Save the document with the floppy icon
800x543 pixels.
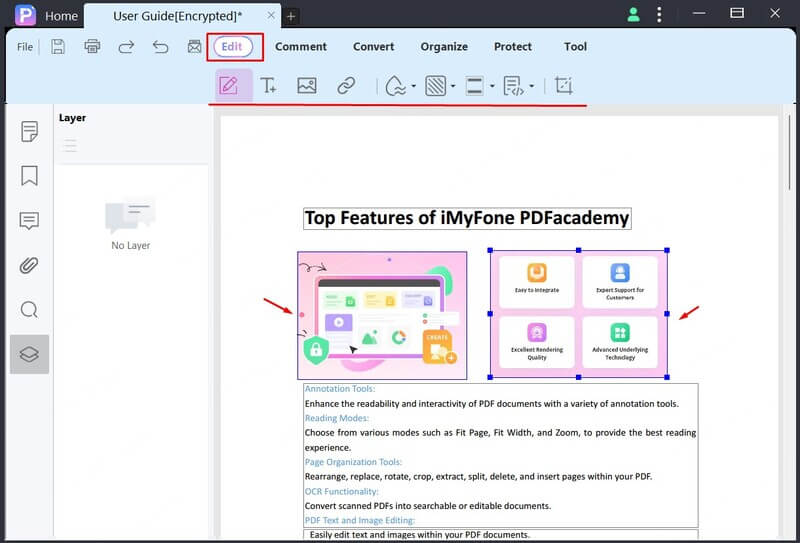click(58, 46)
